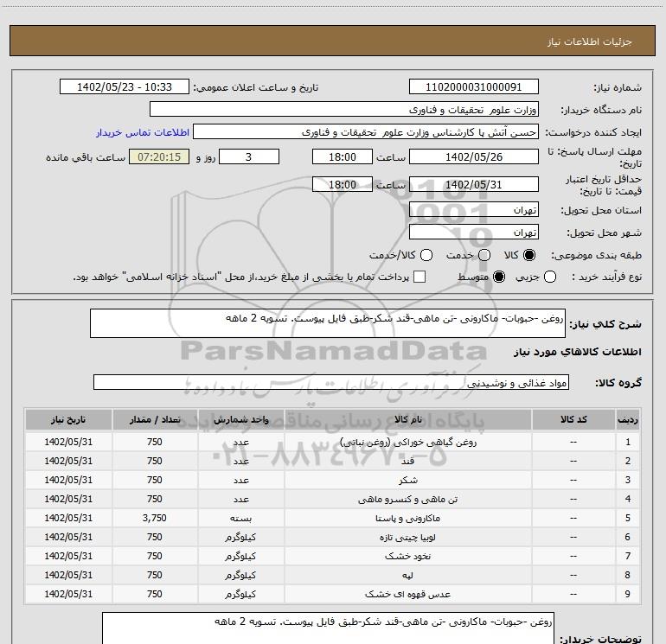
Task: Click the unit کیلوگرم in the لپه row
Action: (x=240, y=575)
